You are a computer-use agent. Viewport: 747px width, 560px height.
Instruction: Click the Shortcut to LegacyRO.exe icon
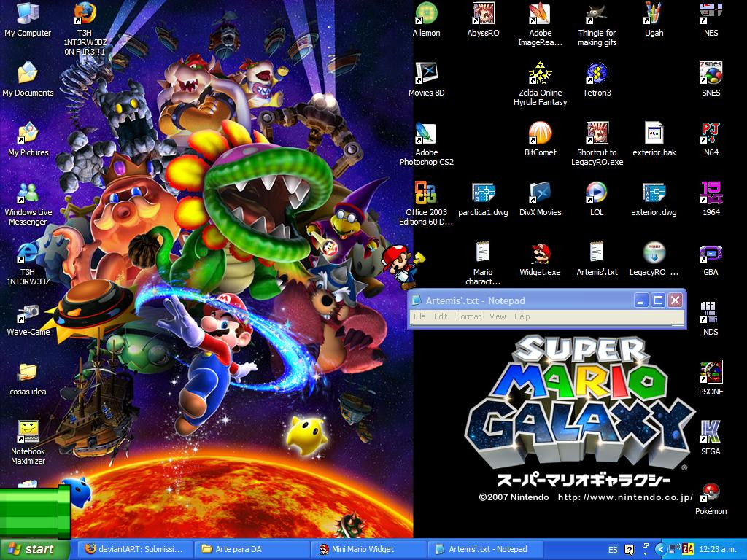point(597,133)
